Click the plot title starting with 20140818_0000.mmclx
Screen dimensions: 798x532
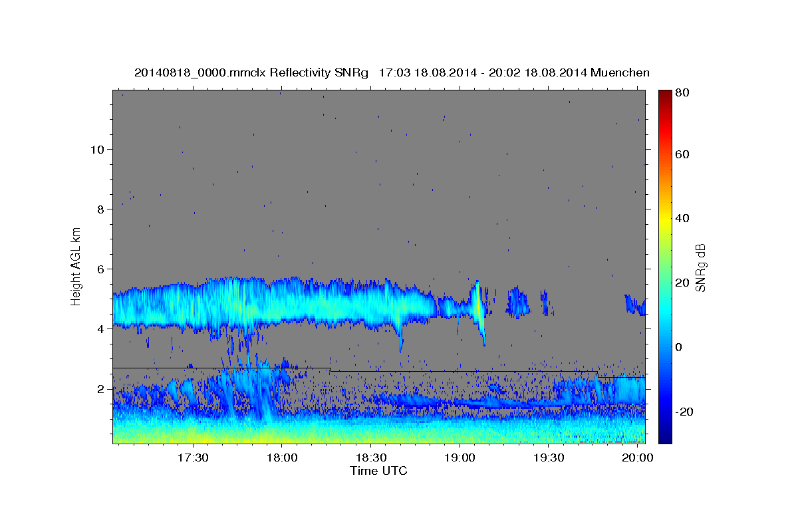coord(392,72)
